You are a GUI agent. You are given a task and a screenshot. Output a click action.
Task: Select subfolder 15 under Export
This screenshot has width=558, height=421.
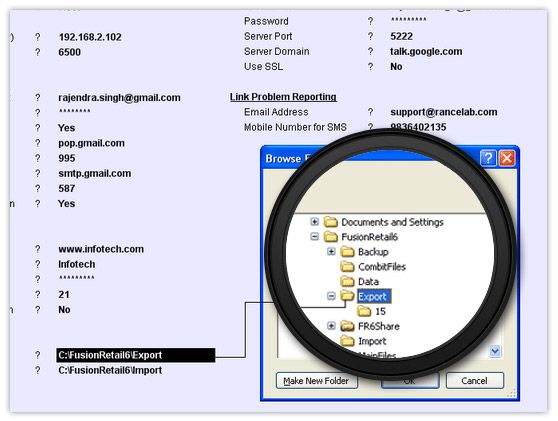380,311
